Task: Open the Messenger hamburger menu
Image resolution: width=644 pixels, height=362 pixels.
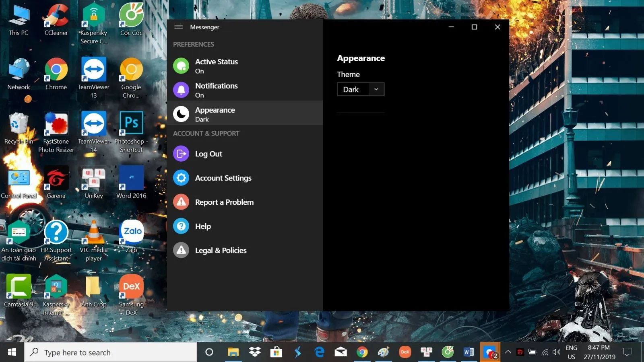Action: [x=179, y=27]
